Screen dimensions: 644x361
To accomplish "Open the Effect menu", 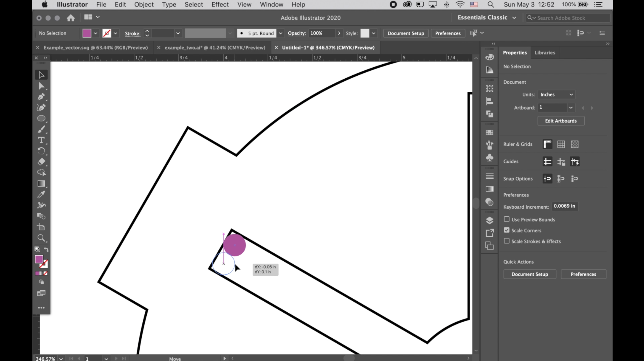I will [x=220, y=4].
